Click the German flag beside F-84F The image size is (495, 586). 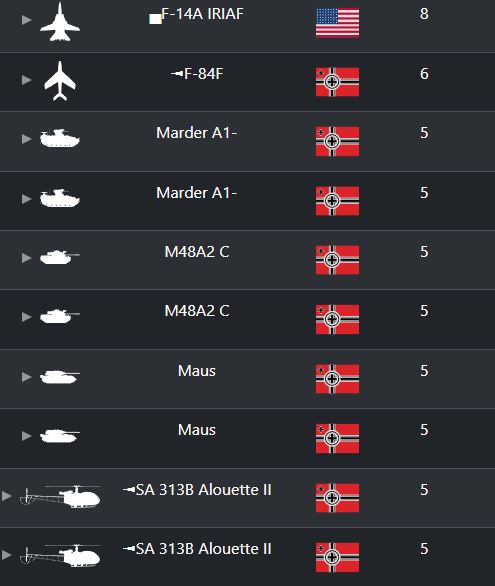337,82
